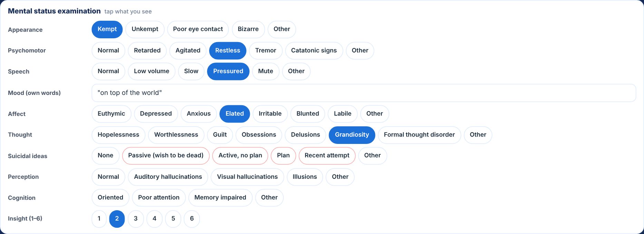Select Formal thought disorder chip
This screenshot has width=644, height=234.
coord(419,135)
